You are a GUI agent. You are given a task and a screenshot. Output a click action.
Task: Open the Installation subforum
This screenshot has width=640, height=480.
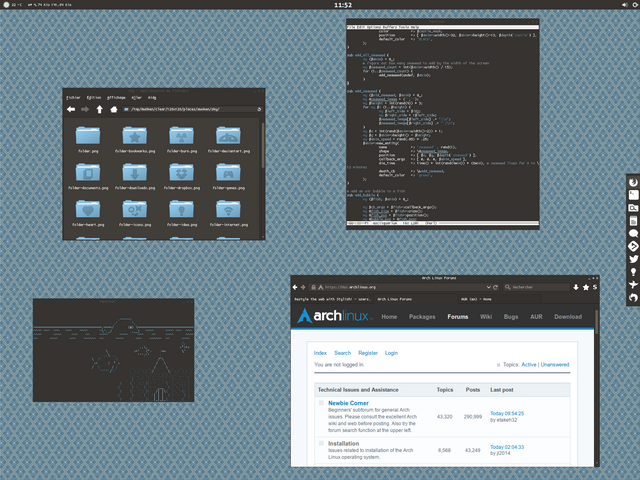343,443
